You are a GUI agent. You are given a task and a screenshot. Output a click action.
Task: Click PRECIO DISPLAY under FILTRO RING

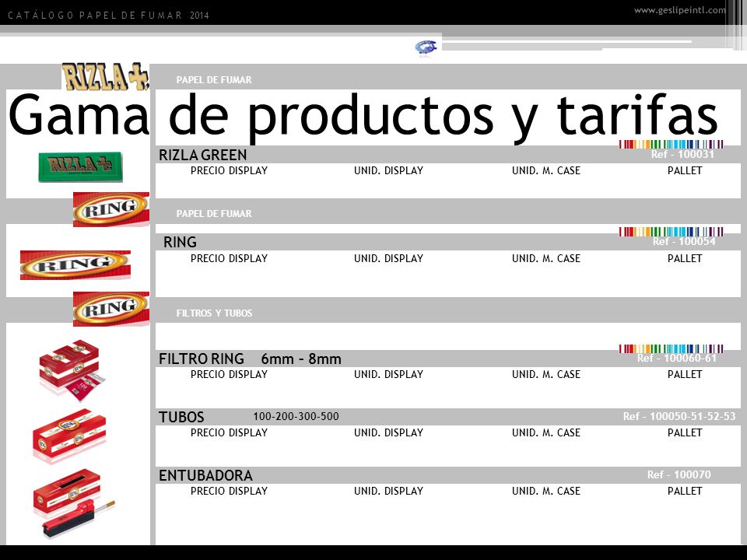pyautogui.click(x=229, y=374)
